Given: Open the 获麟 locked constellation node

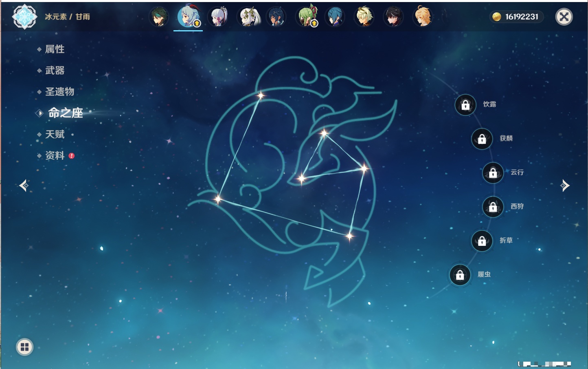Looking at the screenshot, I should [x=482, y=139].
